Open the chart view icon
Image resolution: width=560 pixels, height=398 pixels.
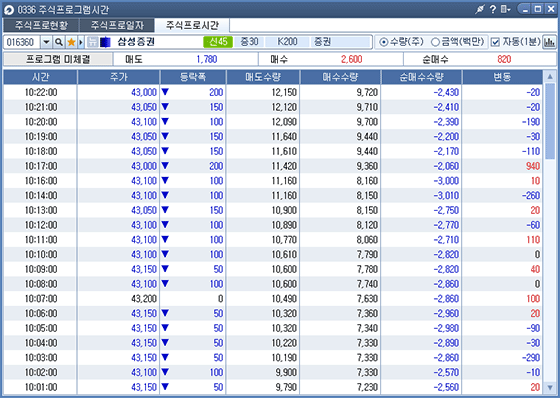tap(549, 42)
